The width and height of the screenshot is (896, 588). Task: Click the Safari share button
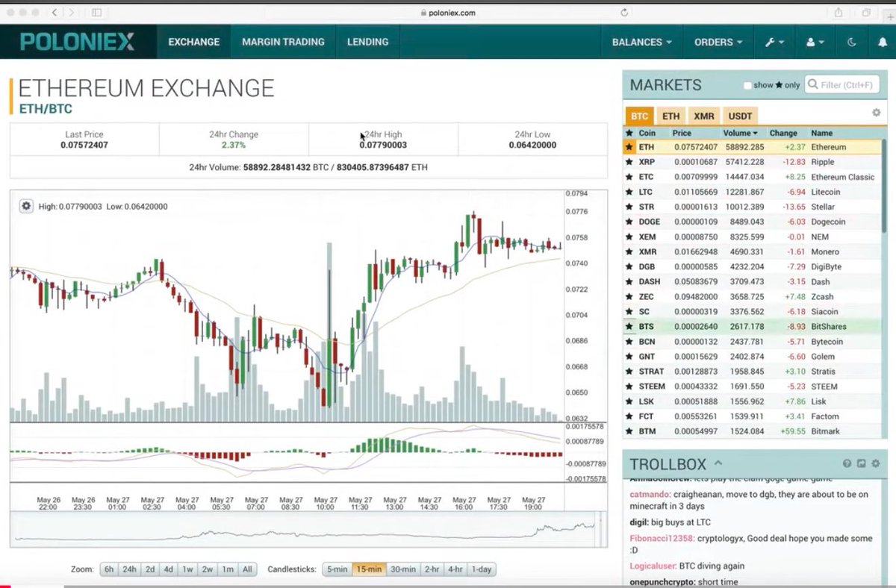tap(839, 13)
